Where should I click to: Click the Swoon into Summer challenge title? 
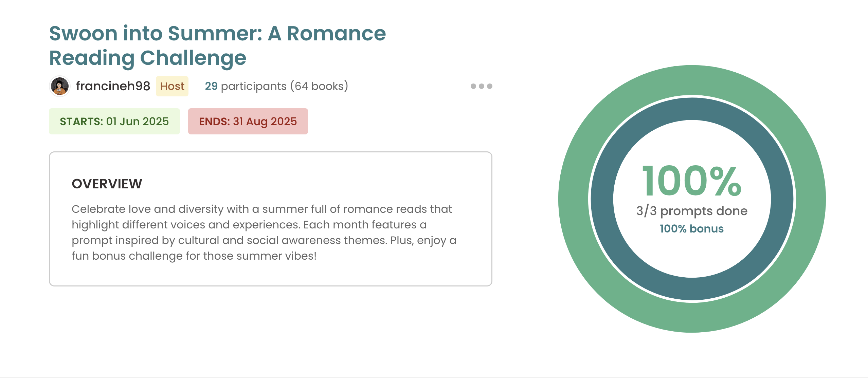click(x=217, y=34)
